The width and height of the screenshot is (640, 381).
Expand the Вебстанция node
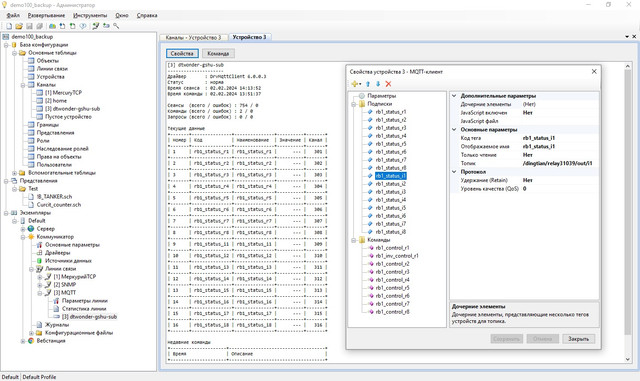click(x=23, y=341)
